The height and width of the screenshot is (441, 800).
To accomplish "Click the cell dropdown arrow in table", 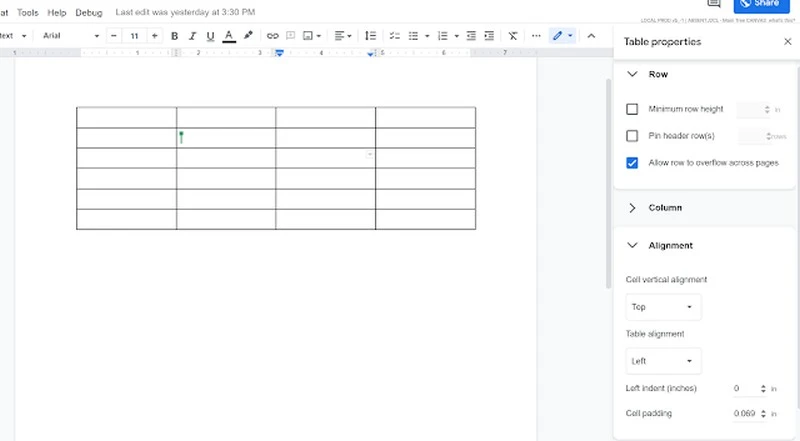I will 369,154.
